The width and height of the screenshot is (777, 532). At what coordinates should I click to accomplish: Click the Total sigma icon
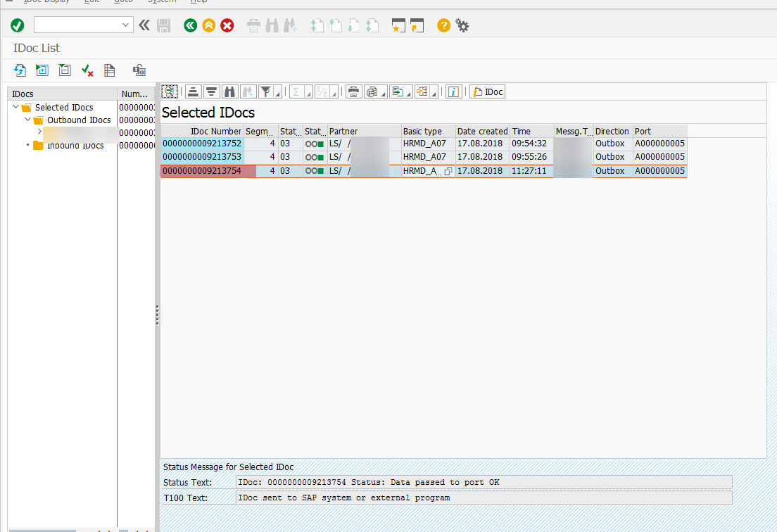(x=297, y=91)
